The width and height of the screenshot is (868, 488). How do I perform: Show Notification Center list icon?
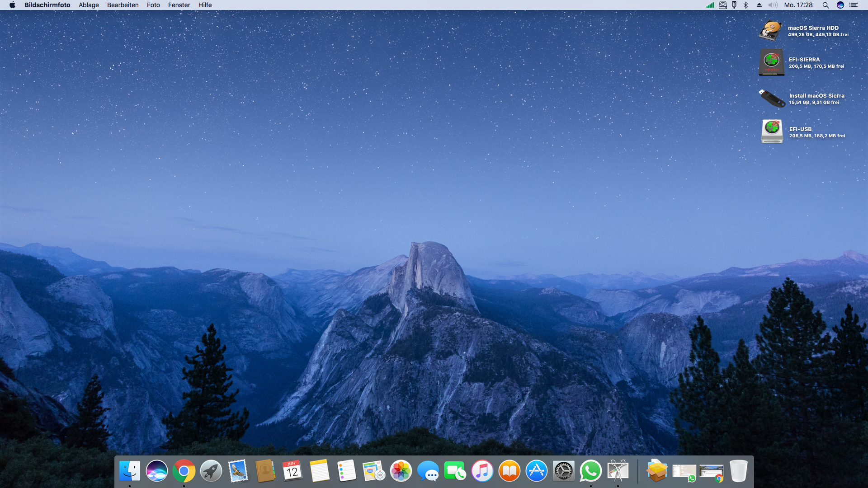[854, 5]
